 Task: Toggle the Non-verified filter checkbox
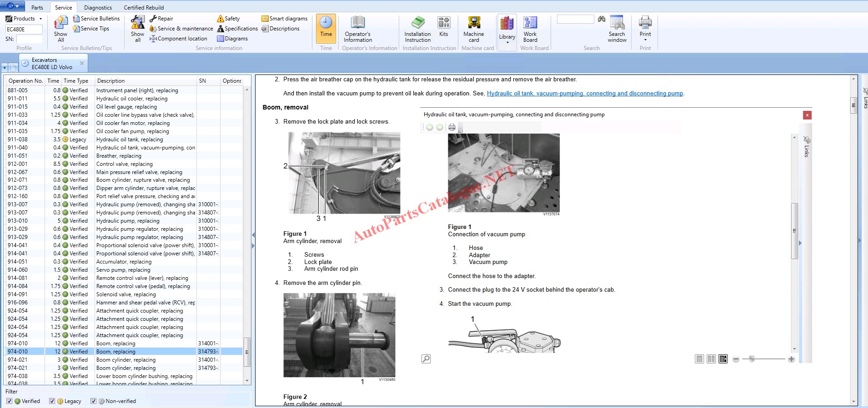[94, 401]
